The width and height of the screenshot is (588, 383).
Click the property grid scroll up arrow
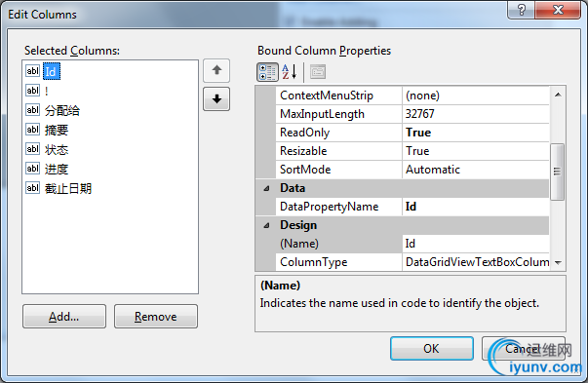[x=558, y=95]
